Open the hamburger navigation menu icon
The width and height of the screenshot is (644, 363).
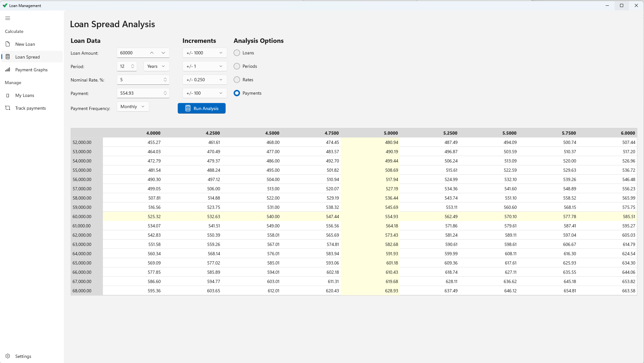pyautogui.click(x=8, y=18)
